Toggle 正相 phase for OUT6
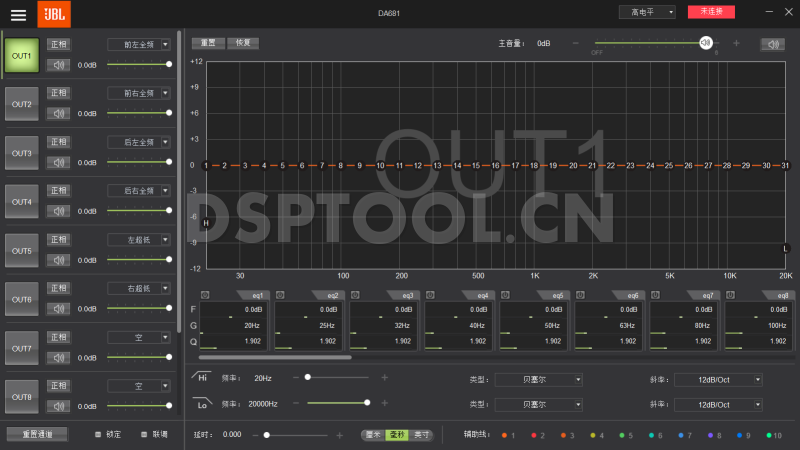800x450 pixels. (x=59, y=288)
